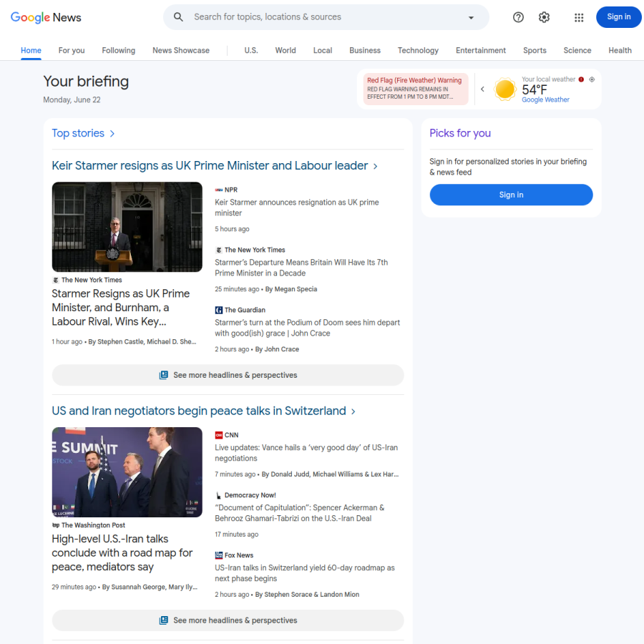Open the Top stories heading link
The image size is (644, 644).
(78, 134)
